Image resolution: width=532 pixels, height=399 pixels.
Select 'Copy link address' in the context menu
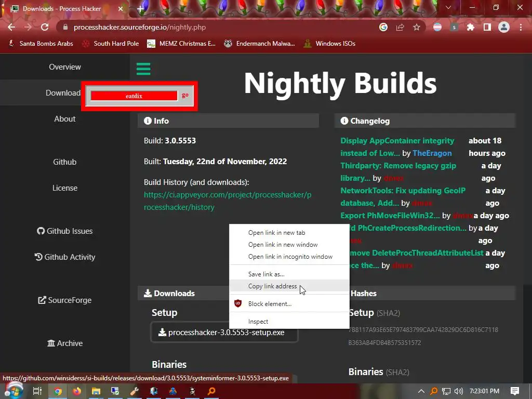tap(289, 286)
